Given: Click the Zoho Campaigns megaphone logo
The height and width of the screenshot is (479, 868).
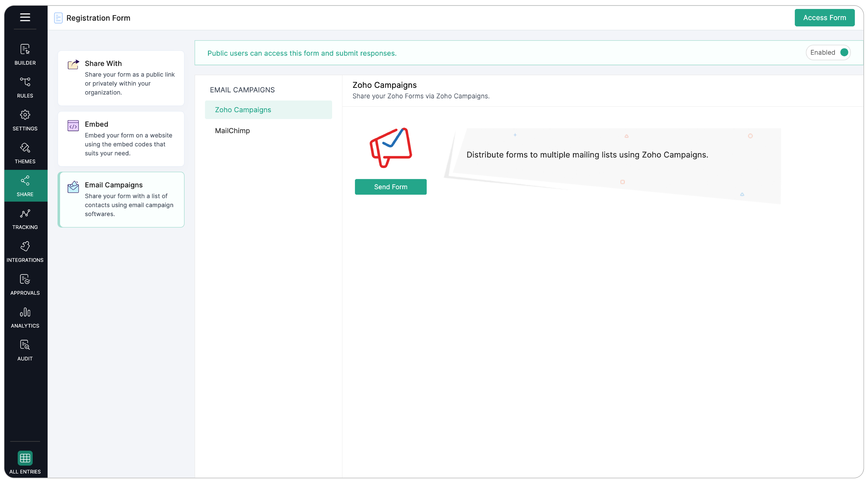Looking at the screenshot, I should pos(391,147).
